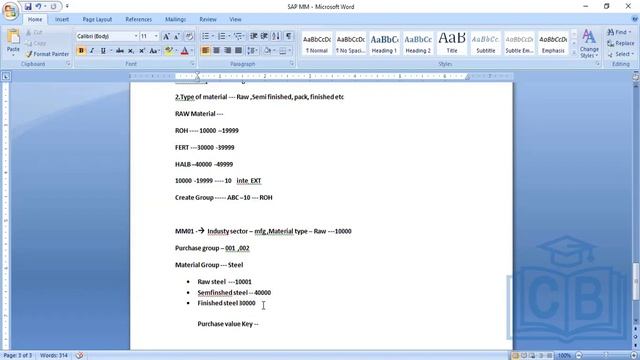Go to Mailings tab
Screen dimensions: 640x360
coord(176,19)
